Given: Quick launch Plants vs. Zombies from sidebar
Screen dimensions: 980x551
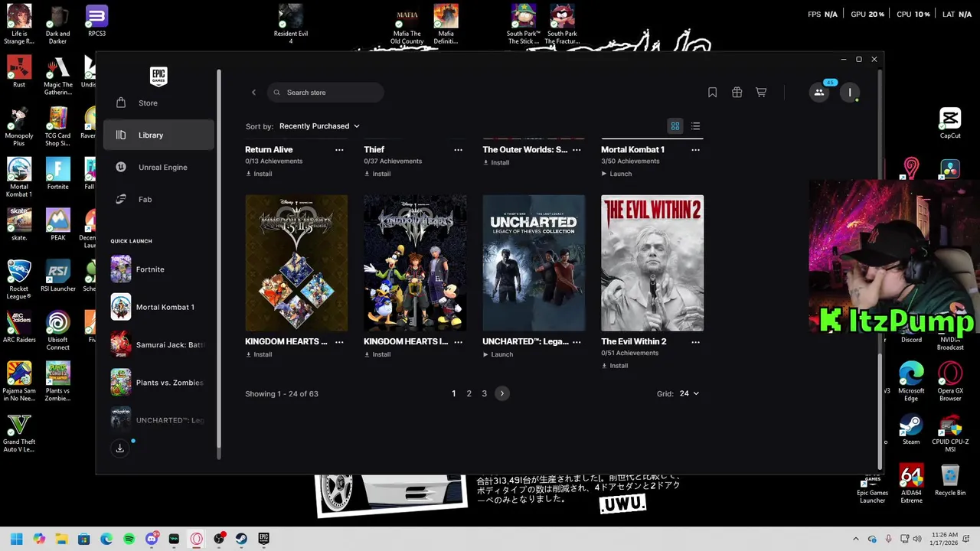Looking at the screenshot, I should point(158,383).
